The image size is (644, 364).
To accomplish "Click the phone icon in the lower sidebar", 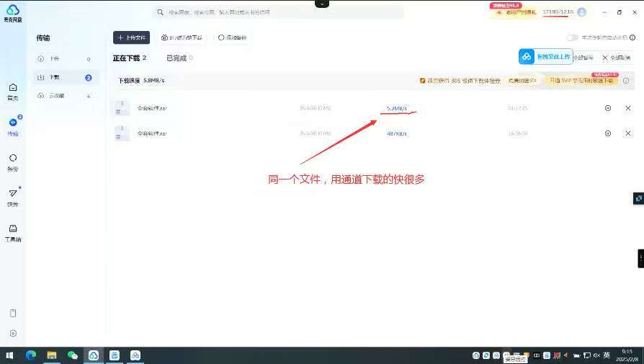I will 13,313.
